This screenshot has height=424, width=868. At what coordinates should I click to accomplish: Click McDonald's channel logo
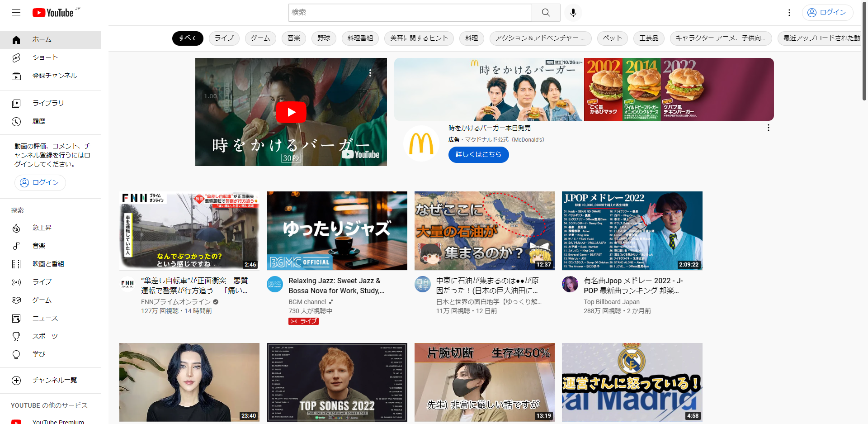(x=421, y=144)
